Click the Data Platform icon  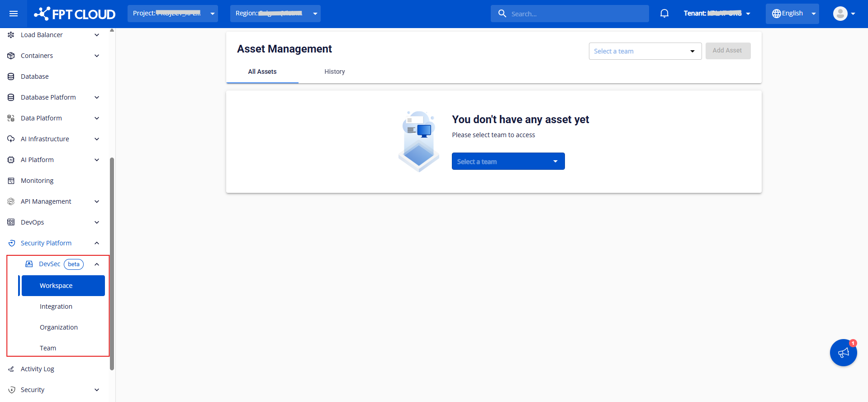pos(11,118)
